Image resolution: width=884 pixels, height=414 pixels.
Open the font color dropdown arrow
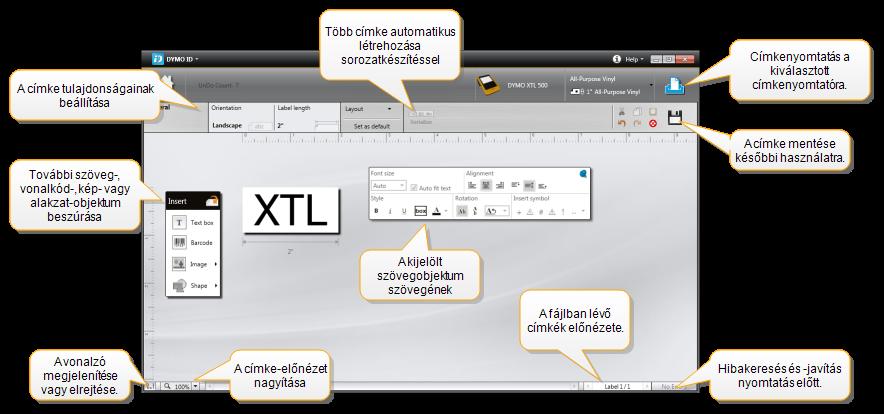point(446,211)
